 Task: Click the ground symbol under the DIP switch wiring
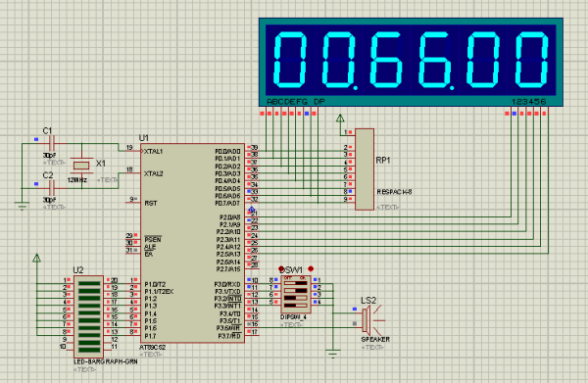pos(332,354)
